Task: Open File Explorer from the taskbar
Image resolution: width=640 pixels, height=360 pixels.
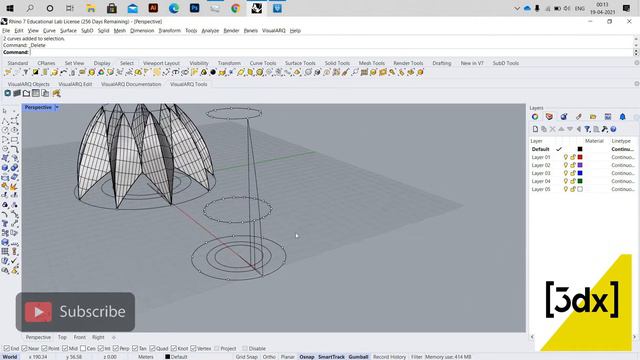Action: (91, 8)
